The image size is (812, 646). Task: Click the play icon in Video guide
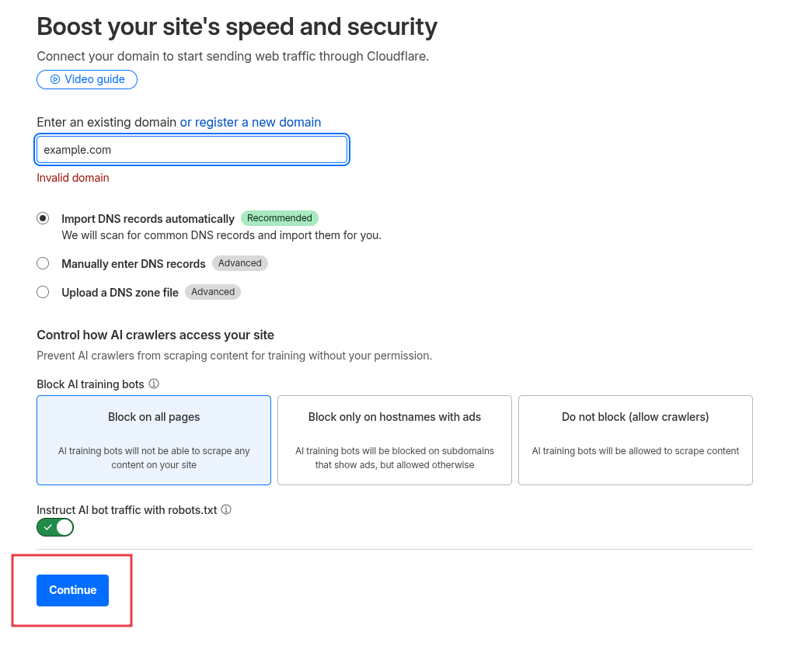[x=55, y=79]
